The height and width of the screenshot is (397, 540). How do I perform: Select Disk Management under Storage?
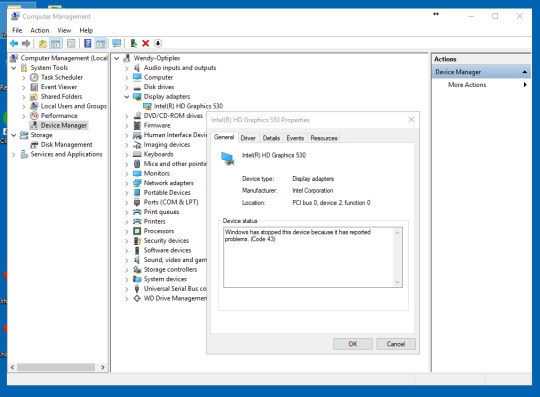coord(66,145)
